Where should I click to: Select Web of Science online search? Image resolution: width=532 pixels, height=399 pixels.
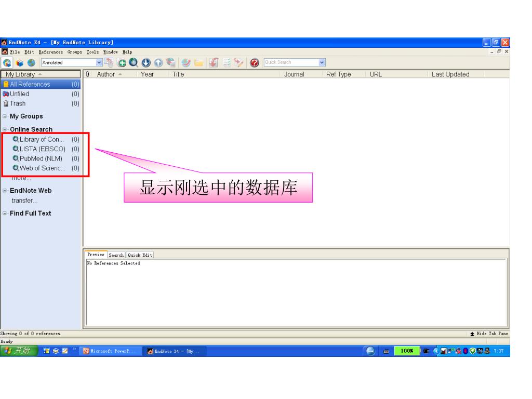pyautogui.click(x=46, y=168)
